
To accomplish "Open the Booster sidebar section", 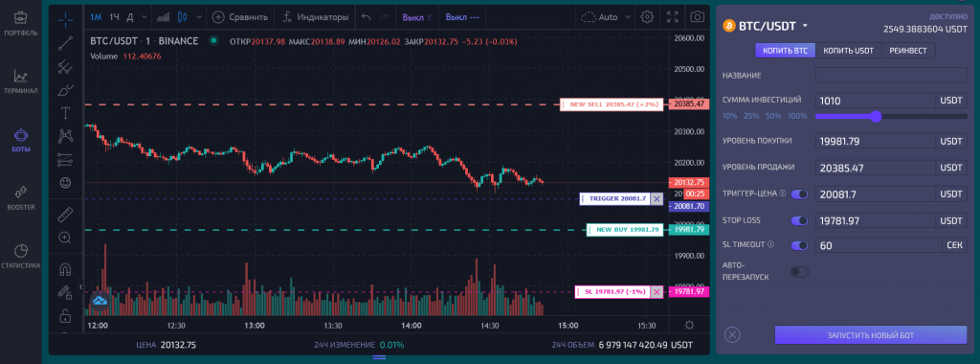I will click(x=21, y=197).
